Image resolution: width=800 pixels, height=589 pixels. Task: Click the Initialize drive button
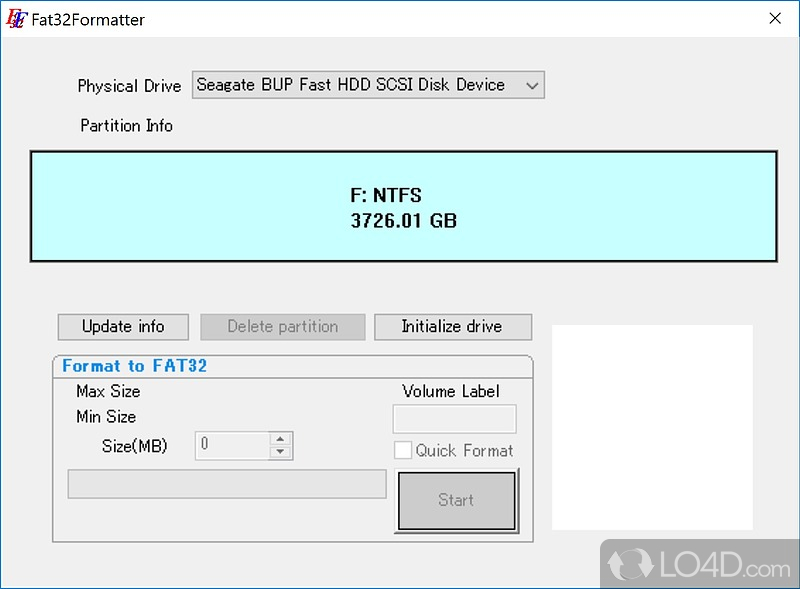pos(453,327)
